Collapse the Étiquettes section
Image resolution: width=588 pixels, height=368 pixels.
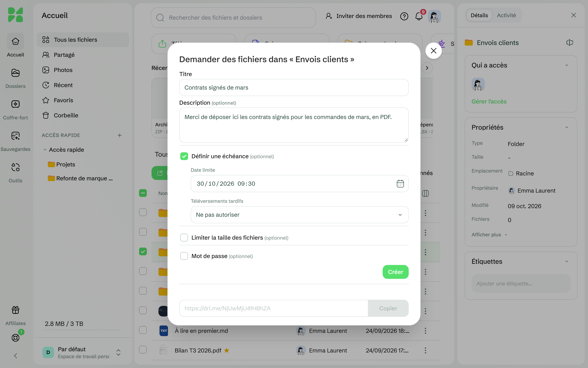coord(567,261)
